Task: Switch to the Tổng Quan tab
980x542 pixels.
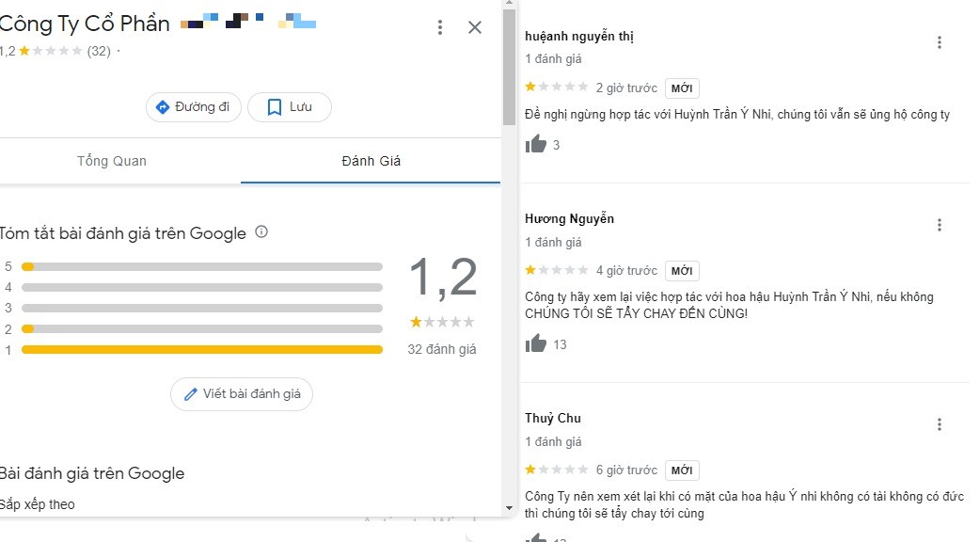Action: click(x=113, y=161)
